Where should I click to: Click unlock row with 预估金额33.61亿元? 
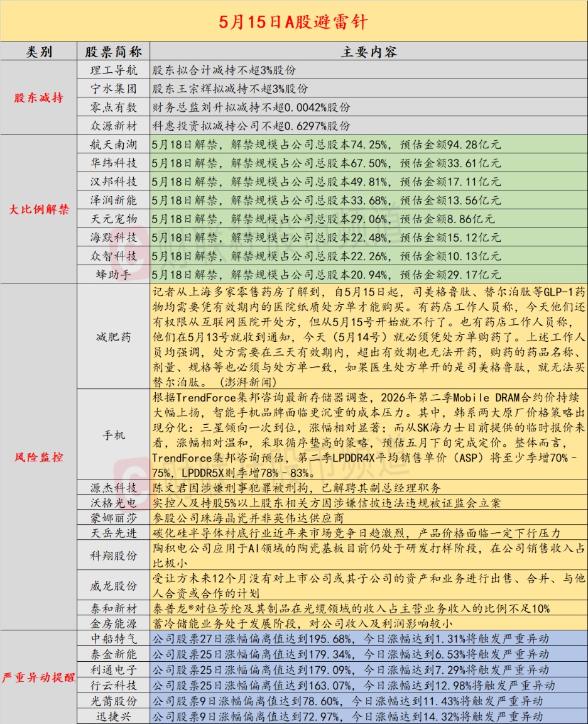point(369,163)
